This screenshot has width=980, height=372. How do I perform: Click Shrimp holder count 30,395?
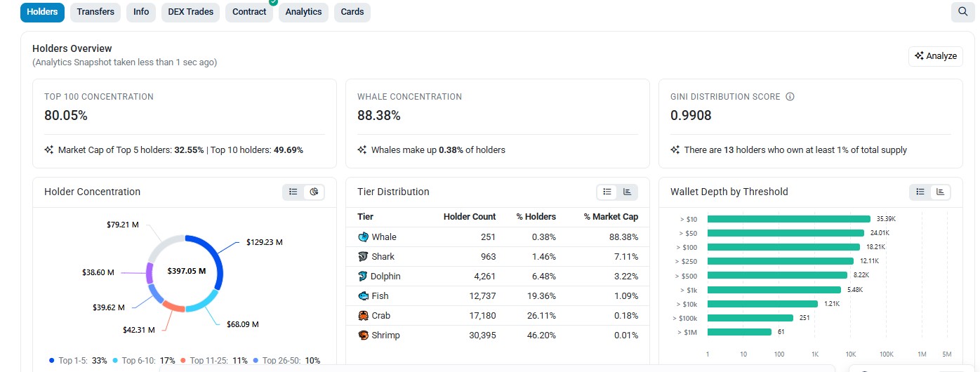482,336
